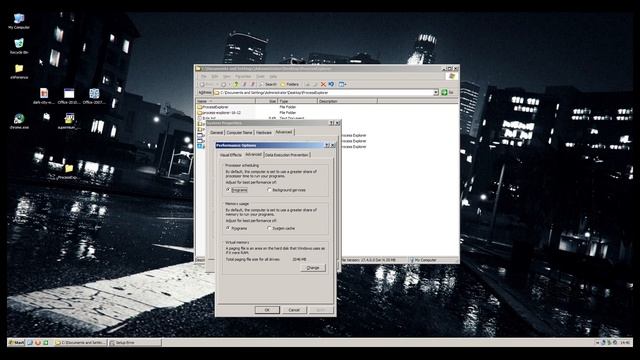Click the Forward arrow in Explorer toolbar

click(x=223, y=84)
